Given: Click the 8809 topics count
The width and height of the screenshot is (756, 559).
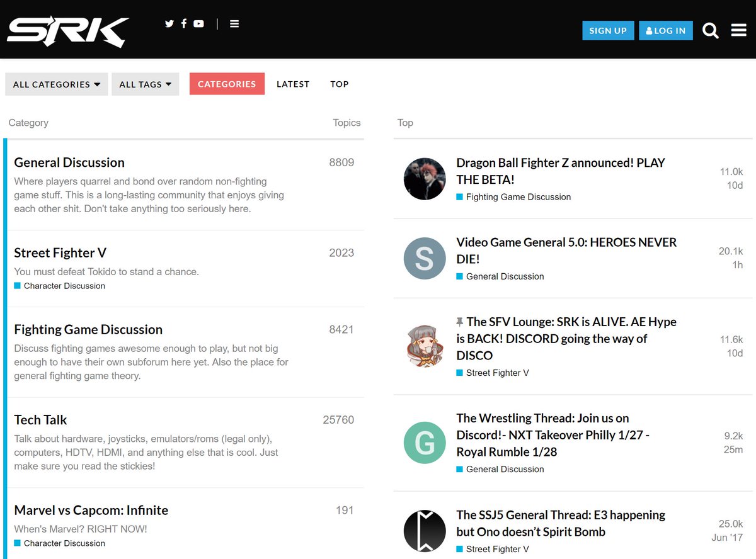Looking at the screenshot, I should tap(341, 162).
